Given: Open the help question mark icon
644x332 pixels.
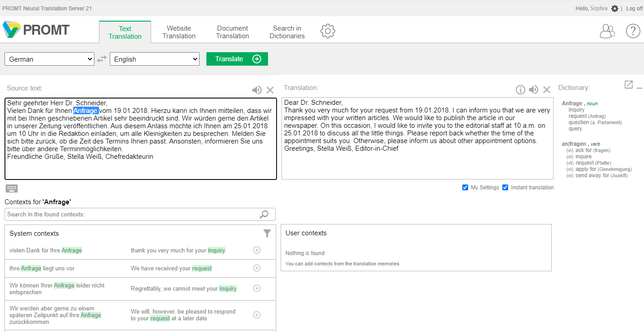Looking at the screenshot, I should click(633, 31).
